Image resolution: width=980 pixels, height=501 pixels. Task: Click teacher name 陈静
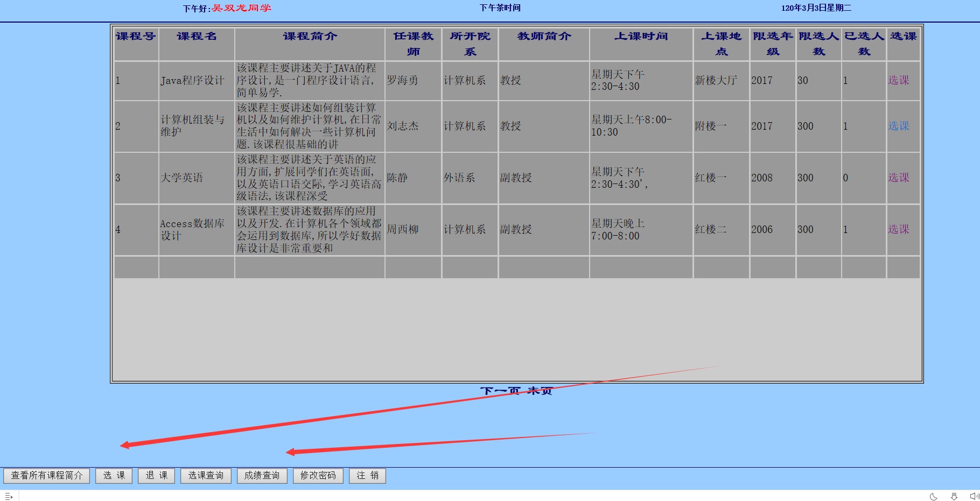(x=397, y=178)
